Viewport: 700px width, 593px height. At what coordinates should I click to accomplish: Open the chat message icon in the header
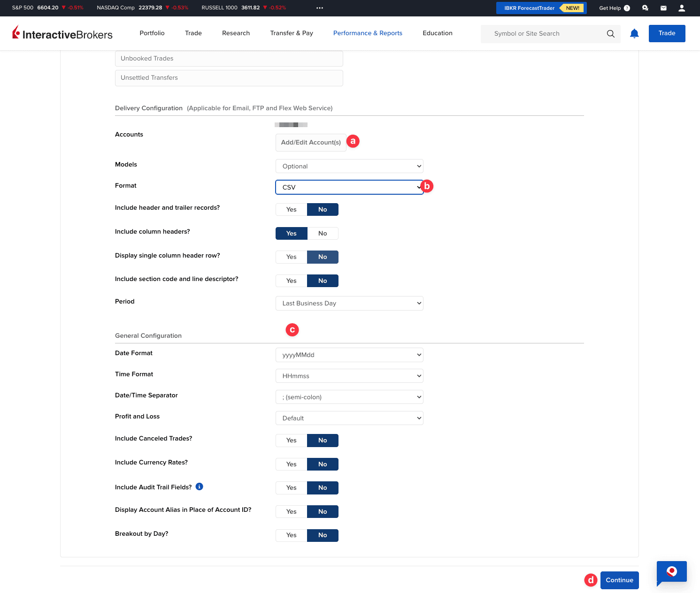point(645,8)
